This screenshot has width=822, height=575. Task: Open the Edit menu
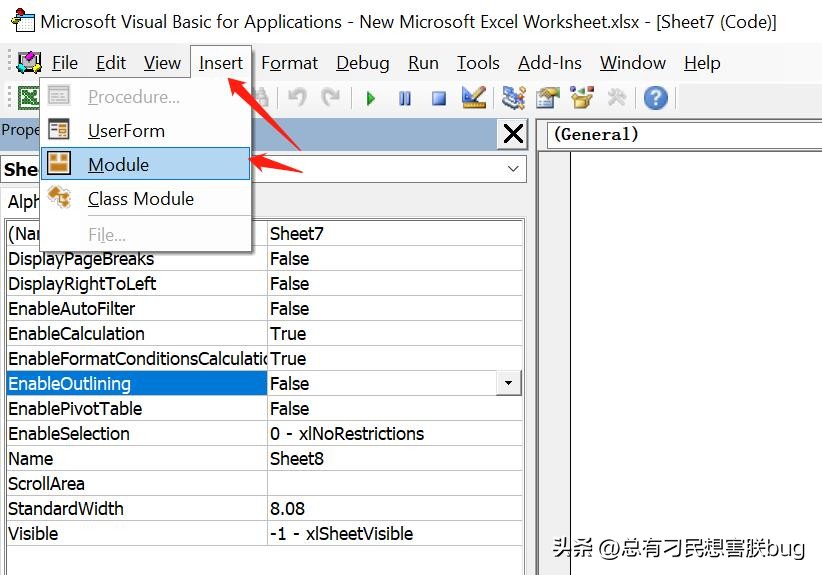[111, 63]
